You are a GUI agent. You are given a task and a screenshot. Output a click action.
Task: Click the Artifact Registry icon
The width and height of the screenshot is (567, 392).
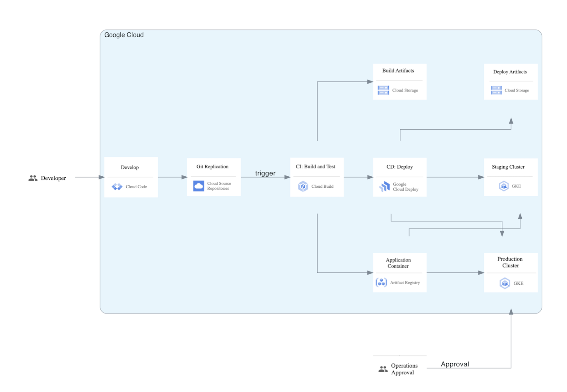[381, 283]
